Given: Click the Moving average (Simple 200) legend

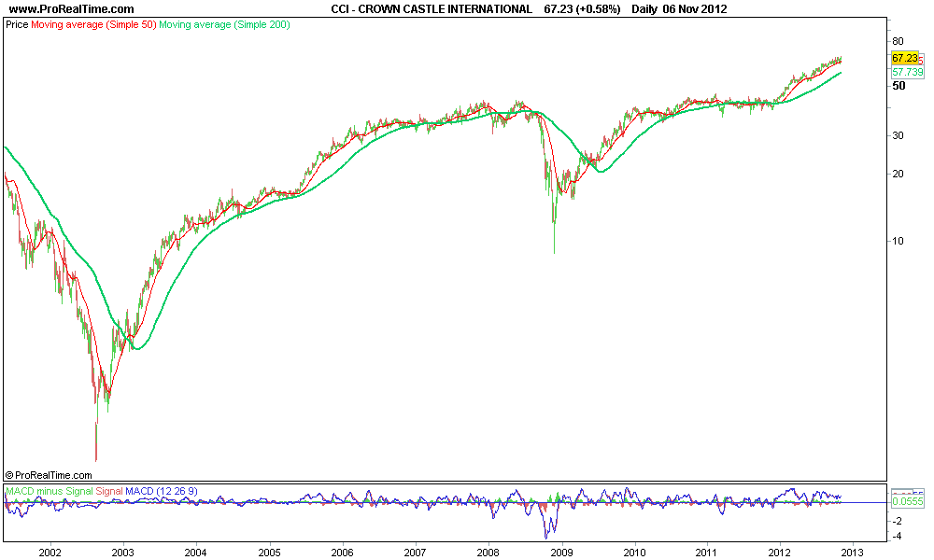Looking at the screenshot, I should pyautogui.click(x=224, y=25).
